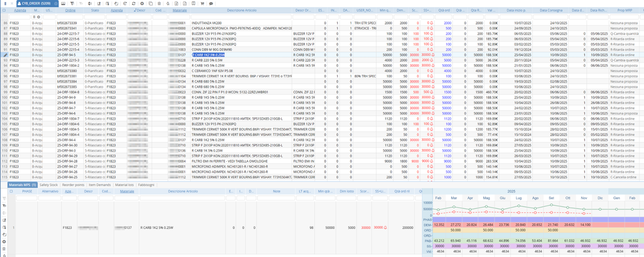Image resolution: width=644 pixels, height=257 pixels.
Task: Switch to the Safety Stock tab
Action: click(49, 185)
